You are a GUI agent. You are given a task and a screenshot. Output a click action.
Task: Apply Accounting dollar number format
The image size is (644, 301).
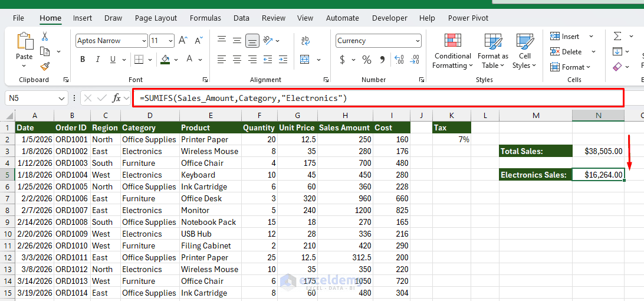342,60
